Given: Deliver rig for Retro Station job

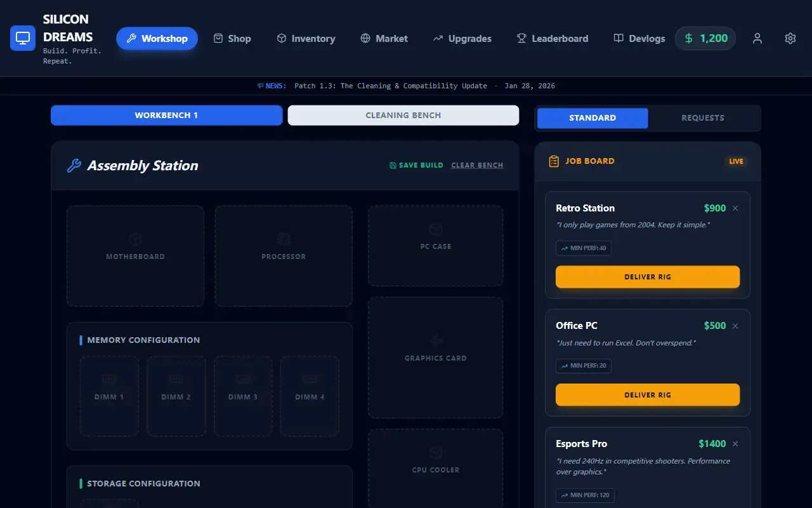Looking at the screenshot, I should (648, 277).
